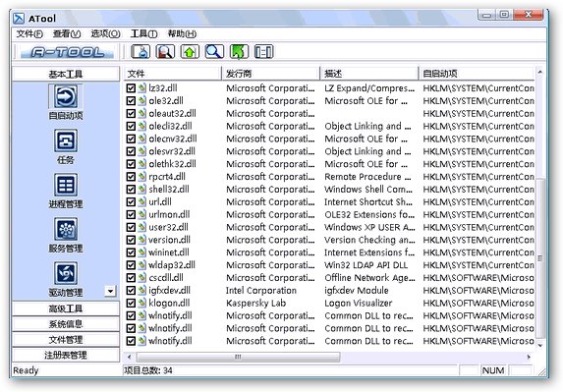Select the olecli32.dll row

click(x=329, y=127)
